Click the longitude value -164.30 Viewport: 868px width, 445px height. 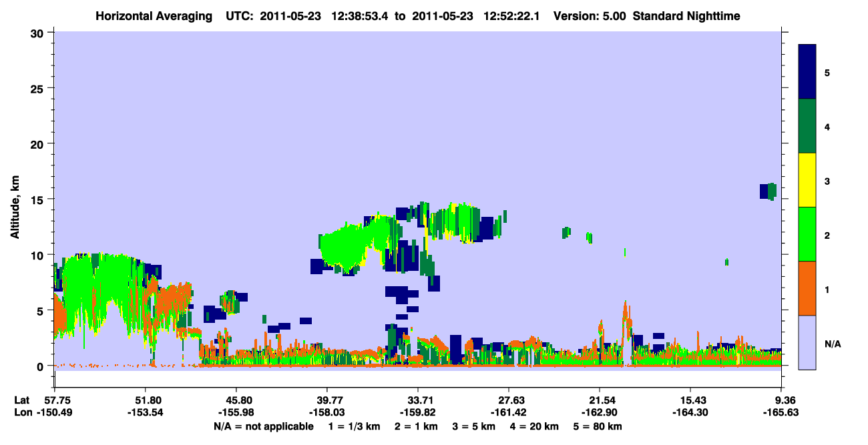(x=690, y=413)
